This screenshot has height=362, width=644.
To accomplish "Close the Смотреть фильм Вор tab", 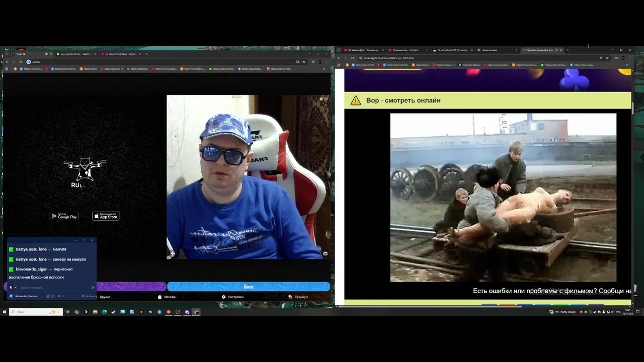I will click(x=561, y=50).
